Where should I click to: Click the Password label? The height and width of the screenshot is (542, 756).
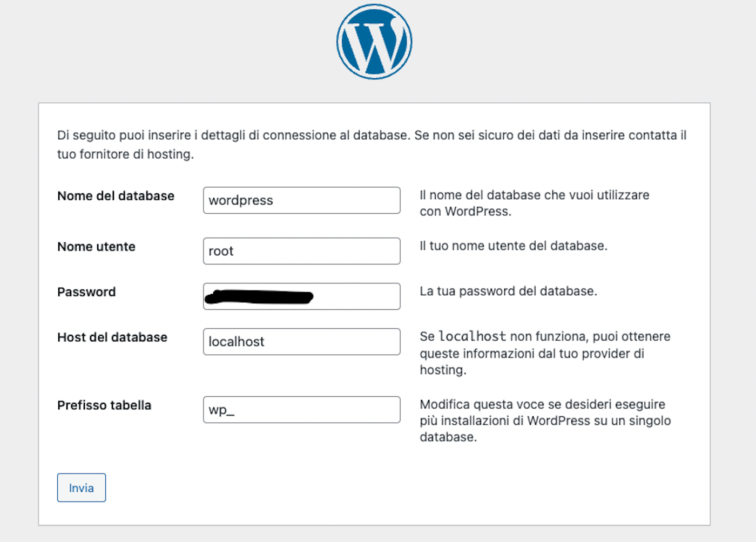click(x=86, y=292)
